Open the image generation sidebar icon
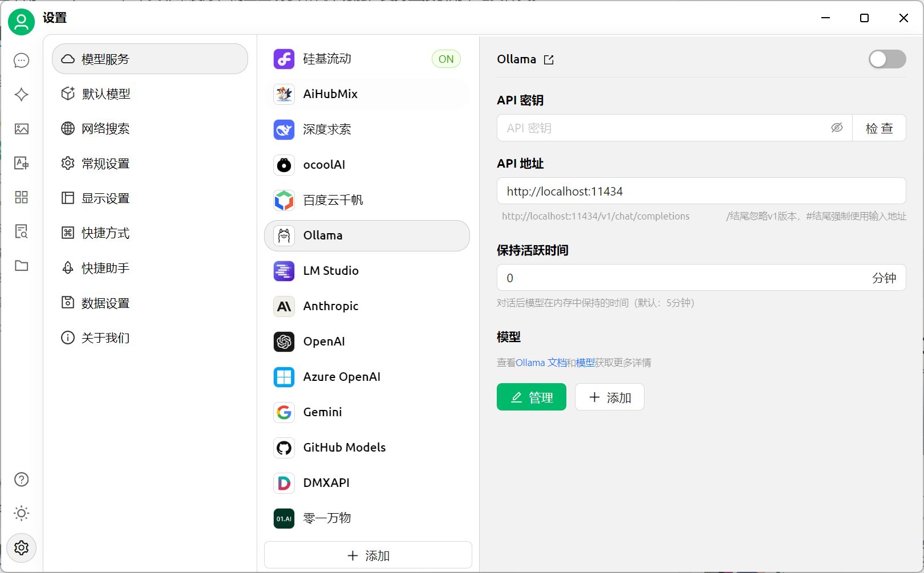This screenshot has height=573, width=924. click(22, 129)
